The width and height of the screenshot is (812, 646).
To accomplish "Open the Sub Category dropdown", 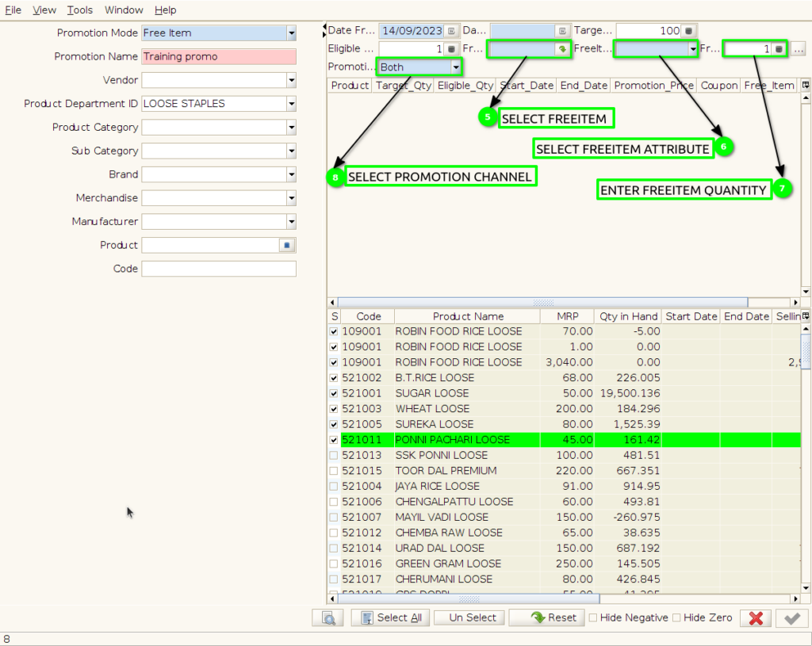I will point(292,151).
